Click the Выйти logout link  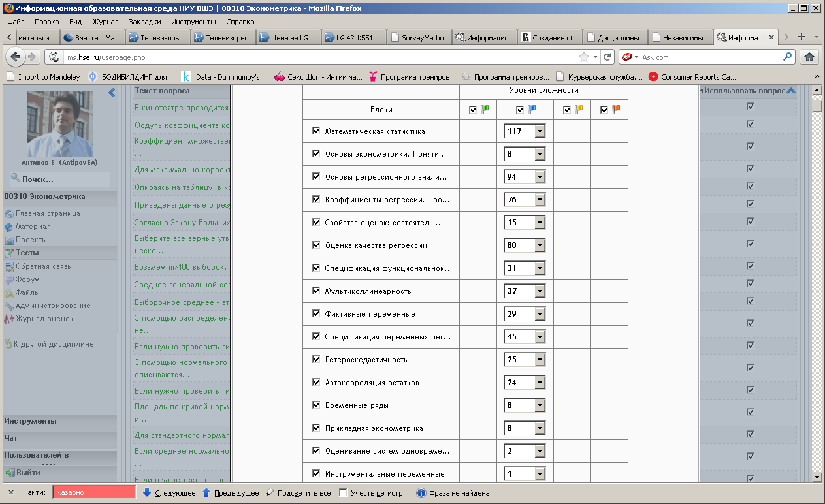(x=28, y=473)
